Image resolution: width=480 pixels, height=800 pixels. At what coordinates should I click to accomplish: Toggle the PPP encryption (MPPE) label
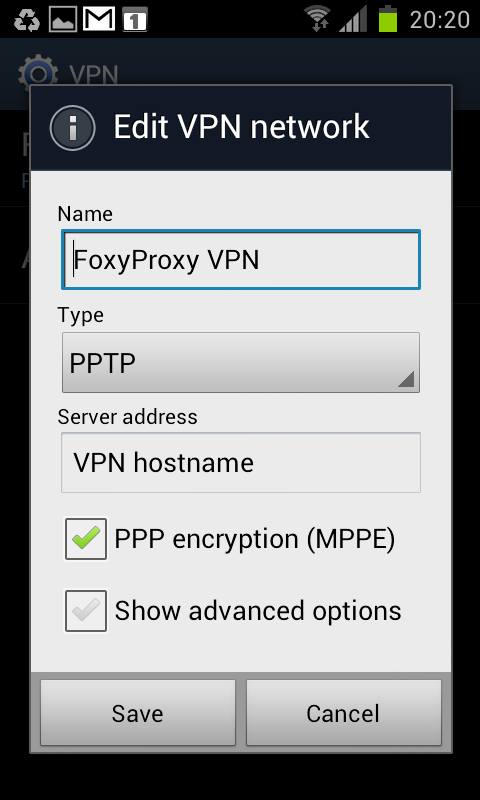[x=255, y=539]
